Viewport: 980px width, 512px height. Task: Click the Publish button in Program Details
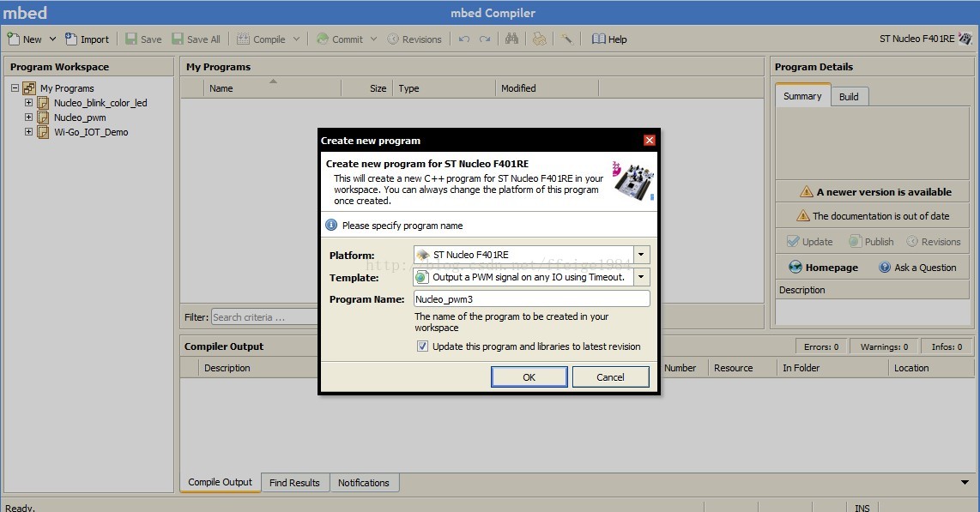pyautogui.click(x=871, y=242)
